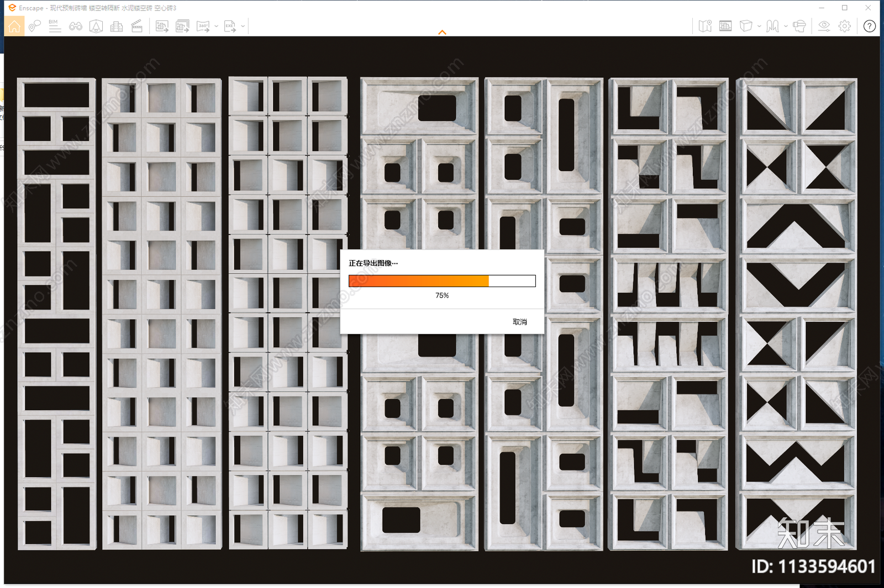Click the wings fly/walk navigation icon

click(772, 26)
